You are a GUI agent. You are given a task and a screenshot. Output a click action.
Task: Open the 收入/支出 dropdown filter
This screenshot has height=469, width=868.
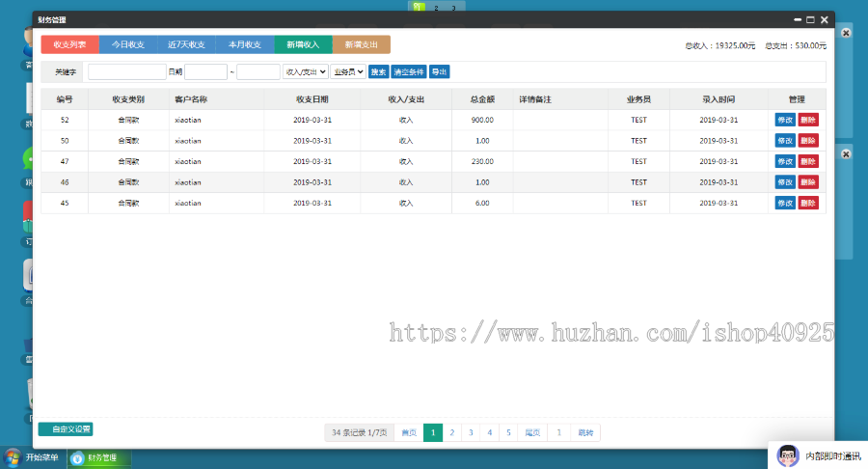[x=305, y=71]
